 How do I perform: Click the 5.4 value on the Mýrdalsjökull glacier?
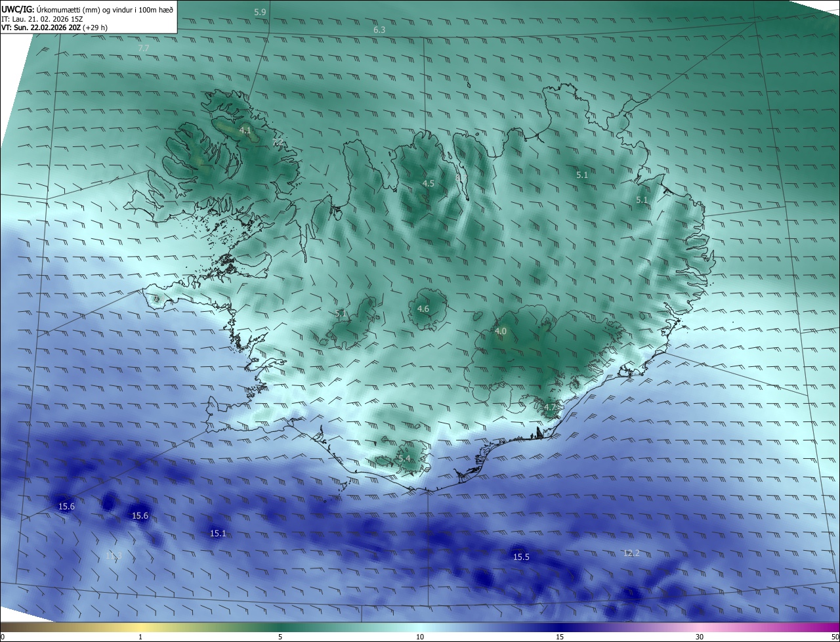tap(404, 458)
